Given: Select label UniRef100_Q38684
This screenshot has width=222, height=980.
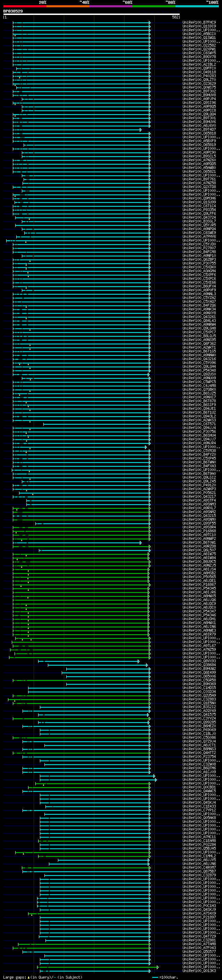Looking at the screenshot, I should (199, 665).
